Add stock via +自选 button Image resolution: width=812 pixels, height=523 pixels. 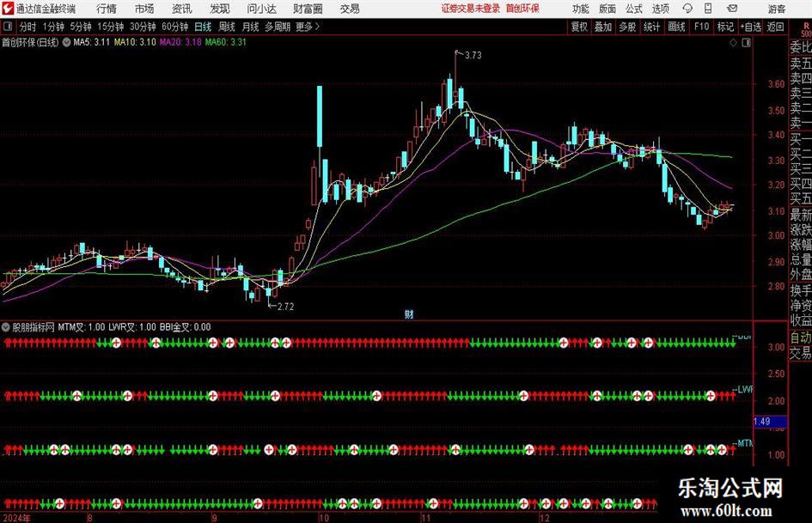[x=750, y=27]
